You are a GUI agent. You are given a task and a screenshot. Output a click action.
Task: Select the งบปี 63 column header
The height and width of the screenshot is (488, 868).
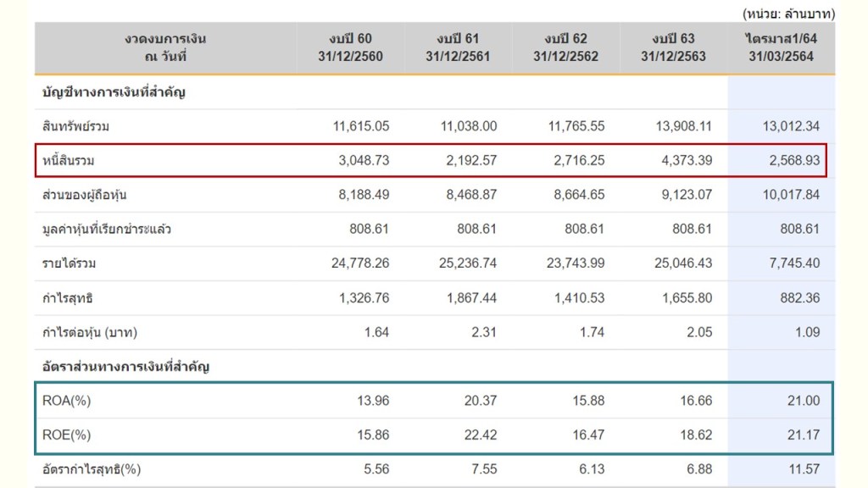pyautogui.click(x=674, y=47)
